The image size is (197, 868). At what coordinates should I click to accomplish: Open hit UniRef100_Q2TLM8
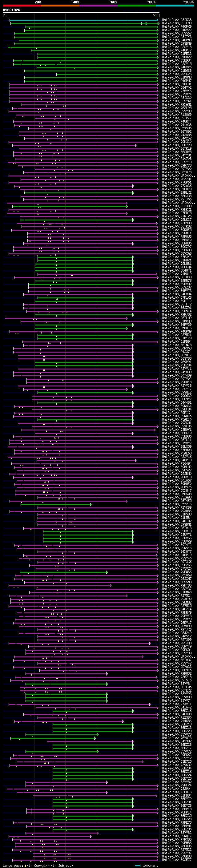(177, 23)
